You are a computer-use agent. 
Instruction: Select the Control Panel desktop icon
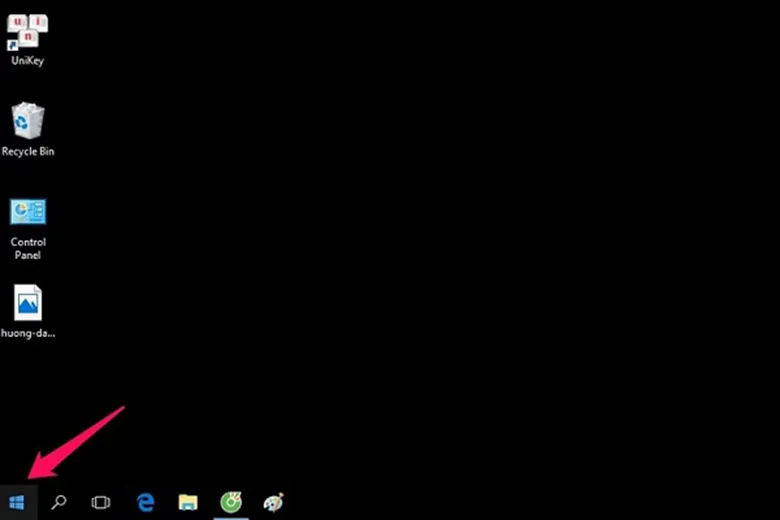[28, 212]
